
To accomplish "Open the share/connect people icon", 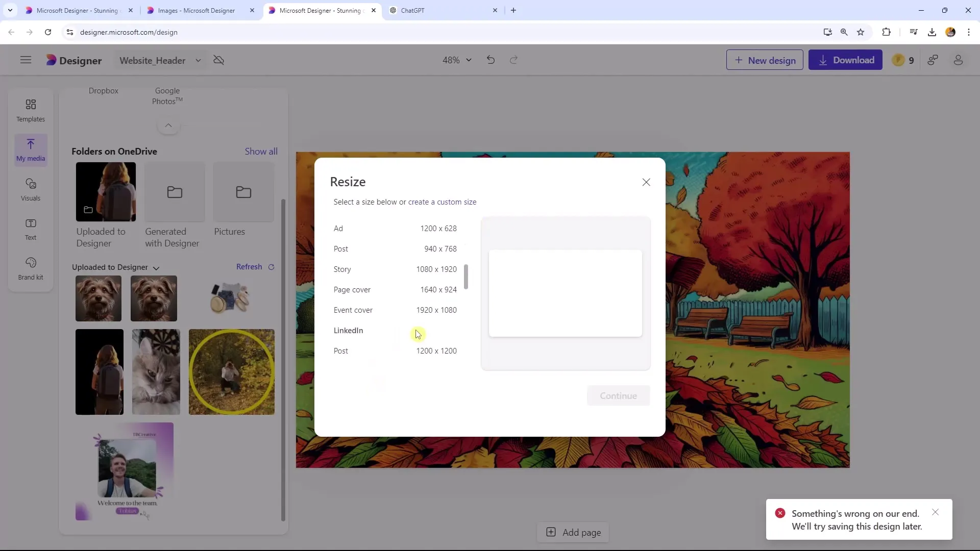I will pyautogui.click(x=933, y=60).
